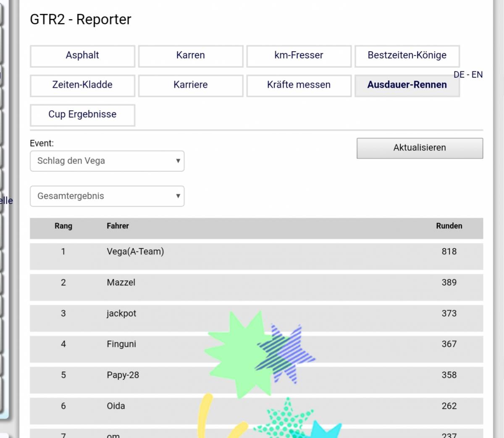Switch language to EN

coord(477,75)
